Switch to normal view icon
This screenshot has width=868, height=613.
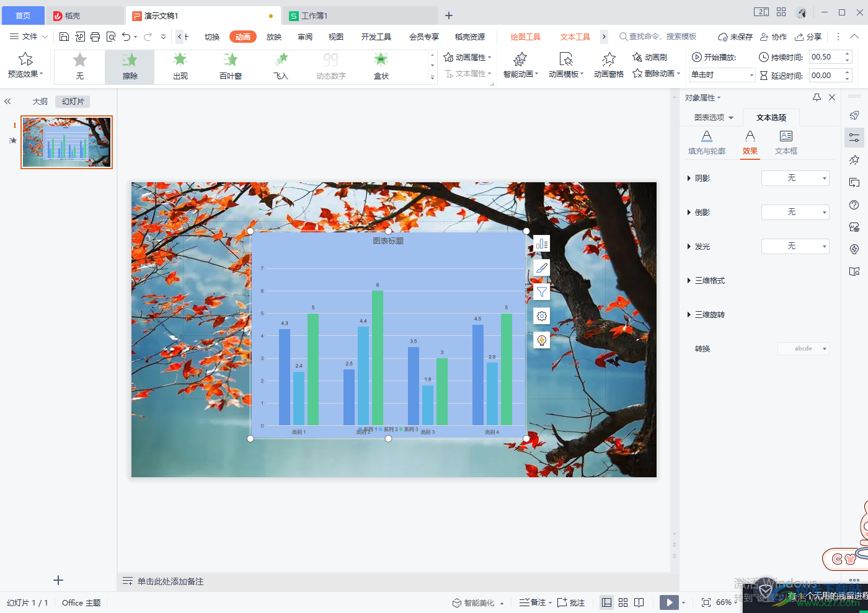coord(607,602)
